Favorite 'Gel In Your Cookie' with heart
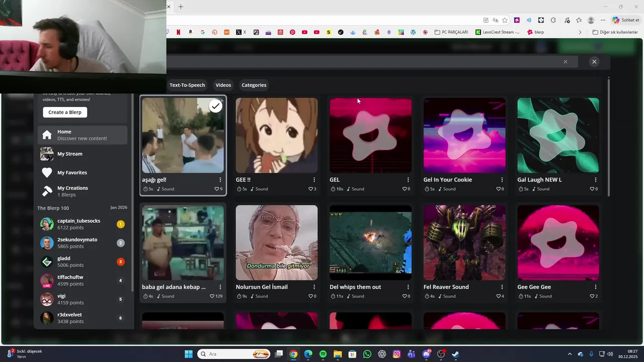The height and width of the screenshot is (362, 644). [x=499, y=189]
